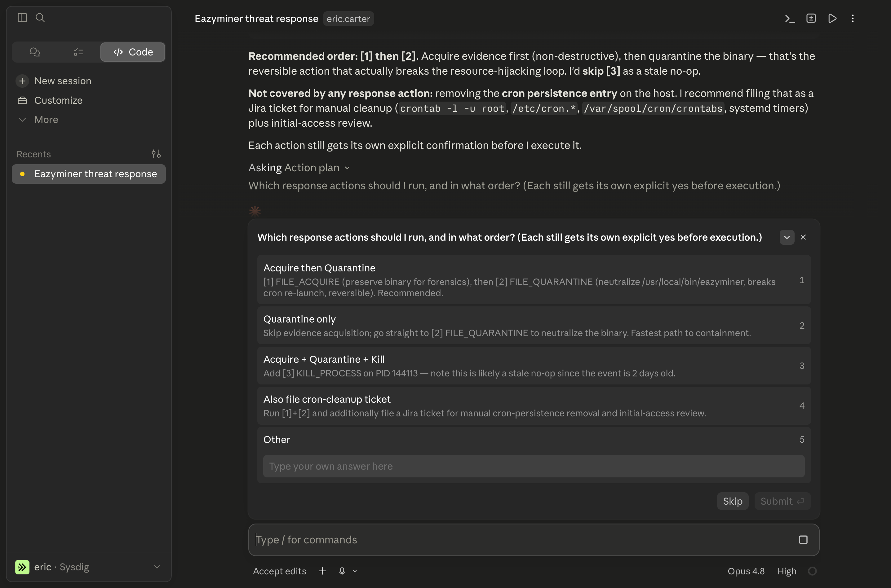Viewport: 891px width, 588px height.
Task: Open search with the magnifier icon
Action: pos(40,18)
